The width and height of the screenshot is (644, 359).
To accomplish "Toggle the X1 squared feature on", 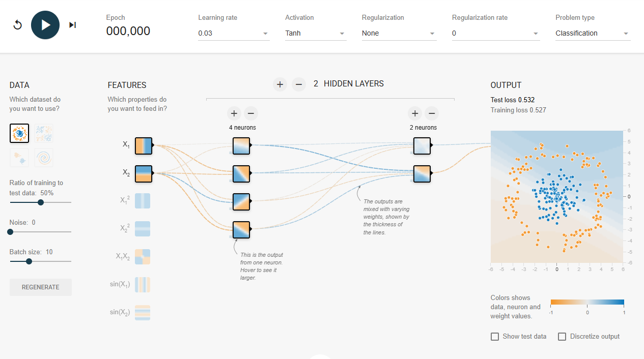I will point(143,201).
